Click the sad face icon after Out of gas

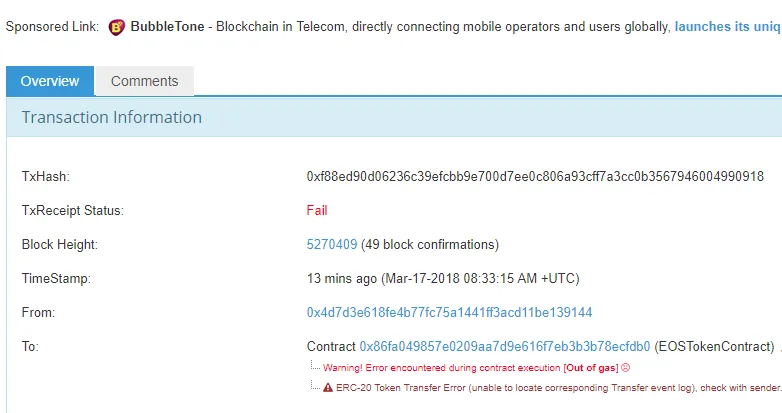(x=625, y=368)
